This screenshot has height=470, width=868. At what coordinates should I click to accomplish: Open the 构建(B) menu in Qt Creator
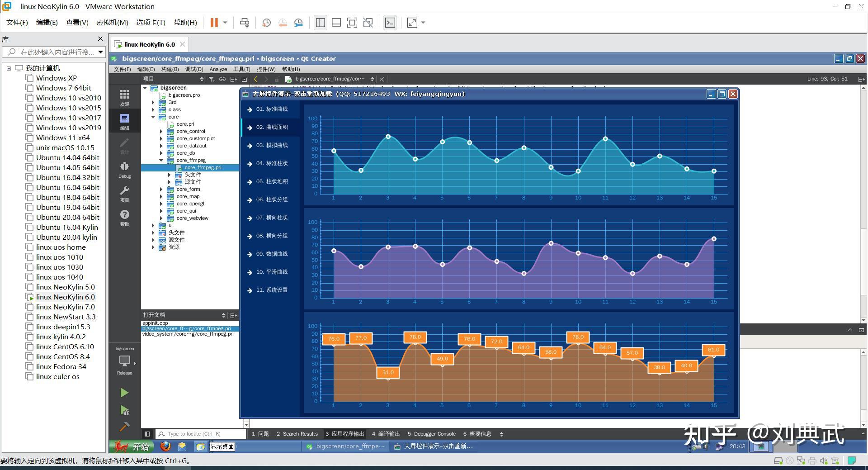pos(170,69)
